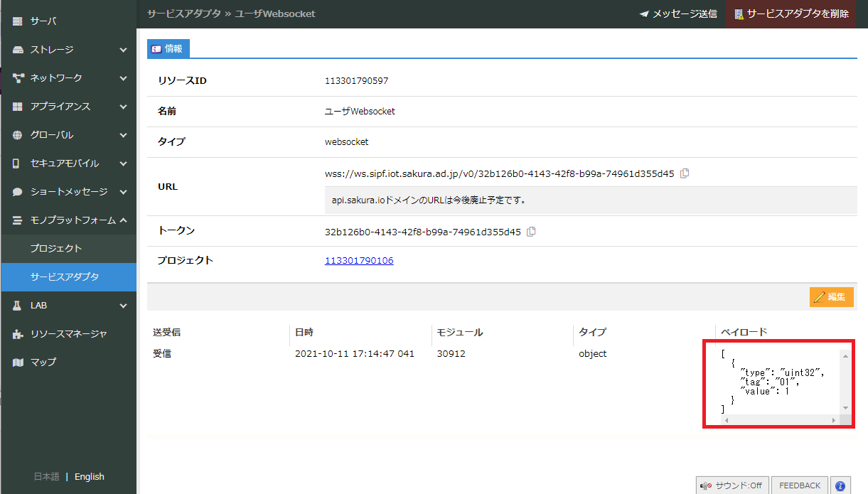Expand the アプライアンス menu chevron
Image resolution: width=868 pixels, height=494 pixels.
[x=124, y=107]
